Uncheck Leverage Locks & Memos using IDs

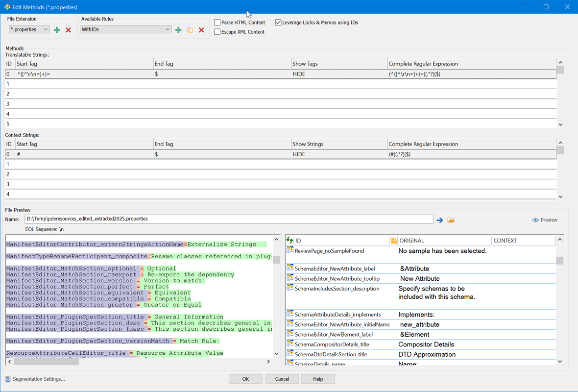pyautogui.click(x=278, y=23)
